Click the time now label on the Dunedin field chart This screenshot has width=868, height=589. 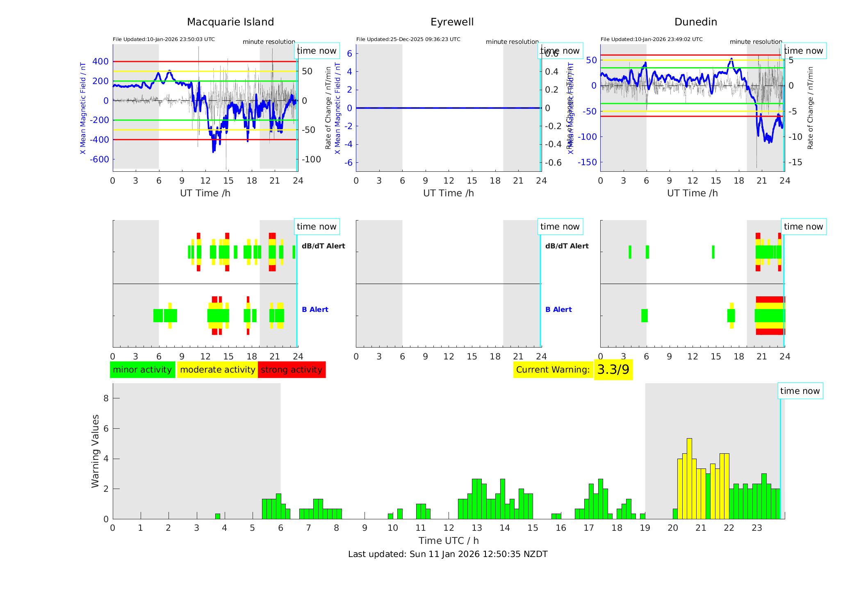(803, 51)
